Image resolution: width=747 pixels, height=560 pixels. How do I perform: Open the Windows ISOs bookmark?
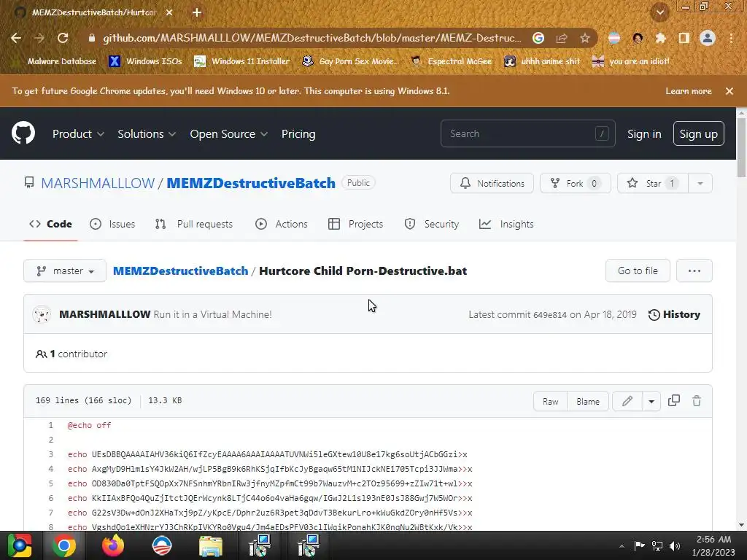(146, 61)
